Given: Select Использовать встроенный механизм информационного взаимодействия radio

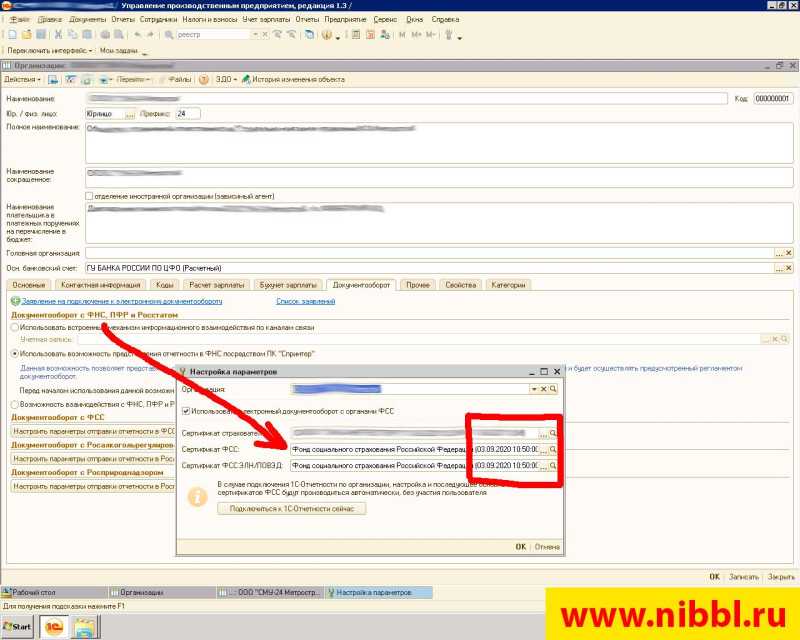Looking at the screenshot, I should [15, 327].
